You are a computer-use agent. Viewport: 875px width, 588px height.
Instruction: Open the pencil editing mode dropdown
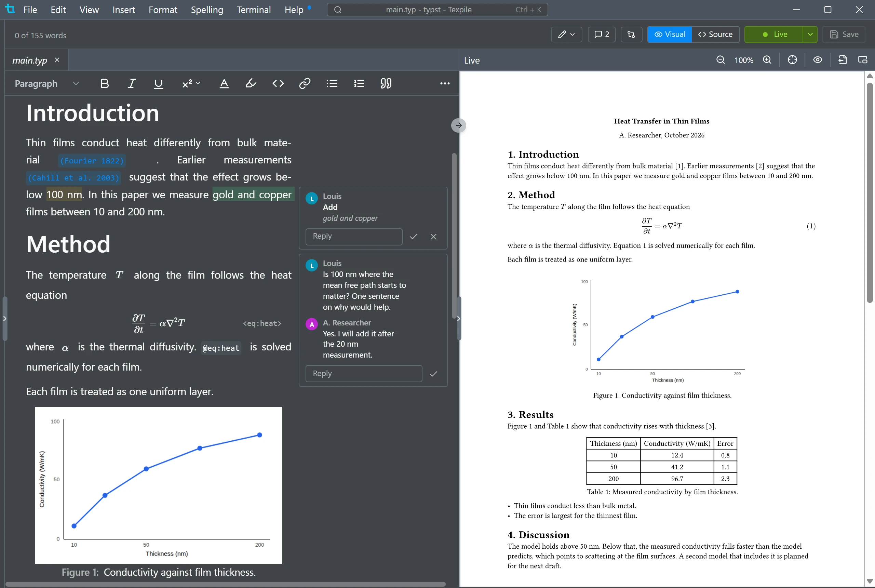(566, 35)
